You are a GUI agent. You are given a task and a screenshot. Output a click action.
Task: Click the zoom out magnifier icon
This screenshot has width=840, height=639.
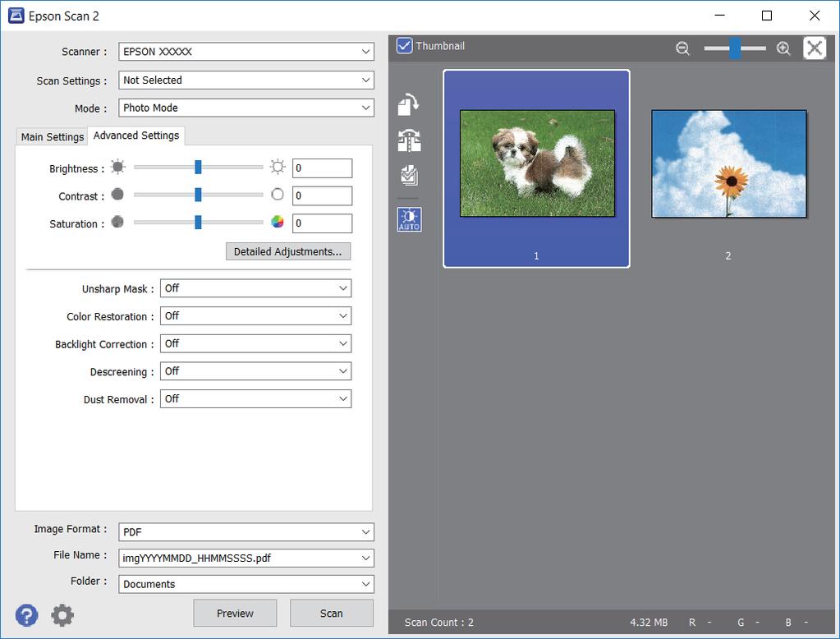click(682, 48)
